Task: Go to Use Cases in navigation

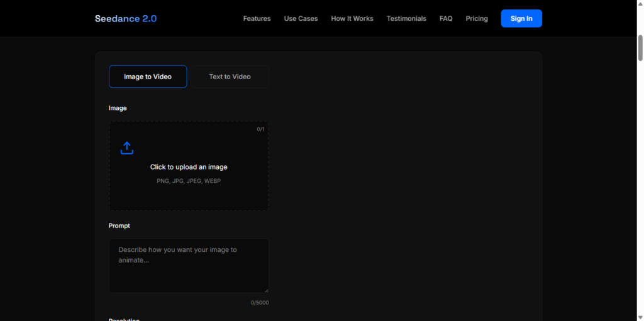Action: (x=301, y=19)
